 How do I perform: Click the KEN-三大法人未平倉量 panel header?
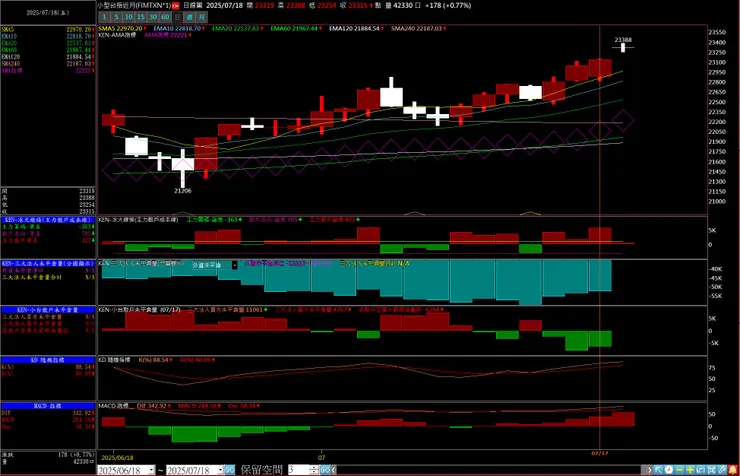pos(48,263)
